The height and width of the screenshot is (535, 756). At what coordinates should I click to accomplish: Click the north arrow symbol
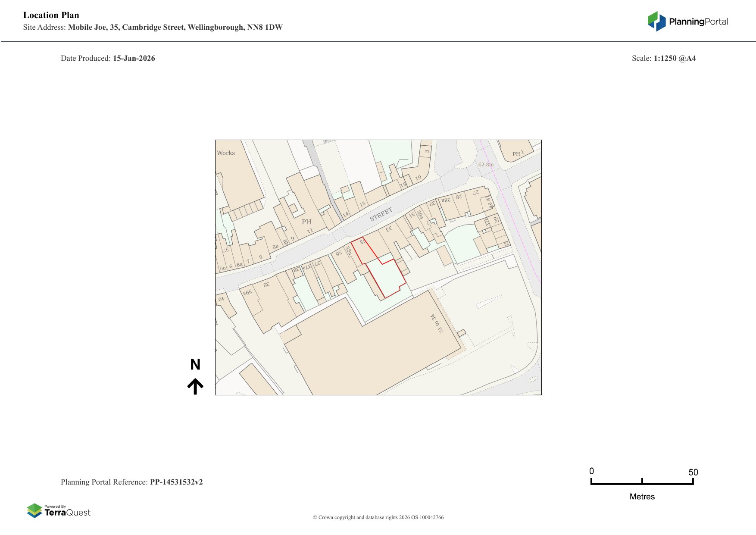195,386
